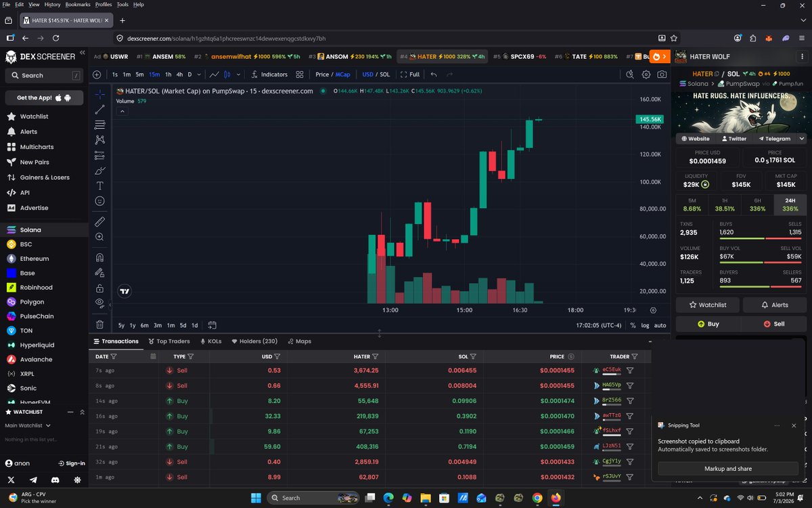812x508 pixels.
Task: Toggle auto scale on chart
Action: pos(660,325)
